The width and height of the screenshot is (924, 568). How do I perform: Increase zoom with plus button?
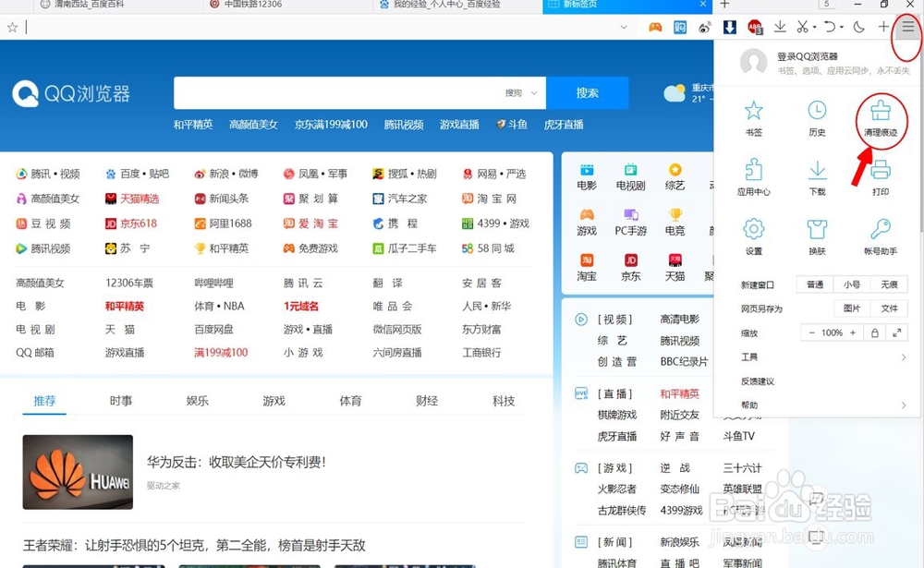pos(853,332)
